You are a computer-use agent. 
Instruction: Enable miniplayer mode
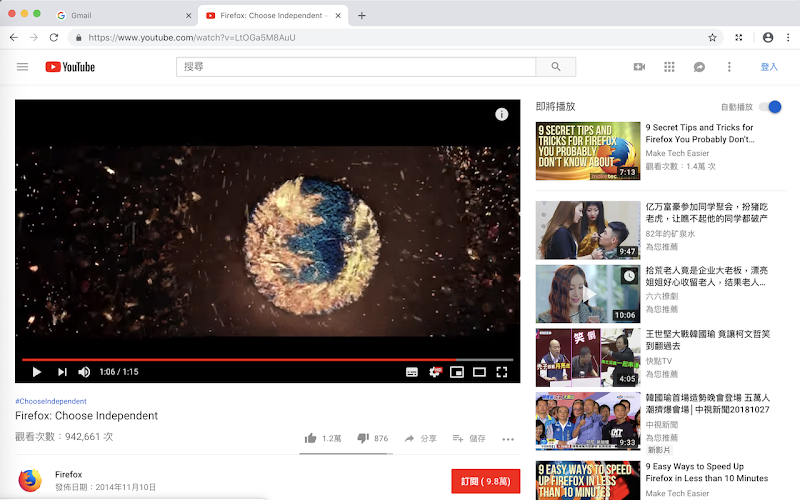457,372
